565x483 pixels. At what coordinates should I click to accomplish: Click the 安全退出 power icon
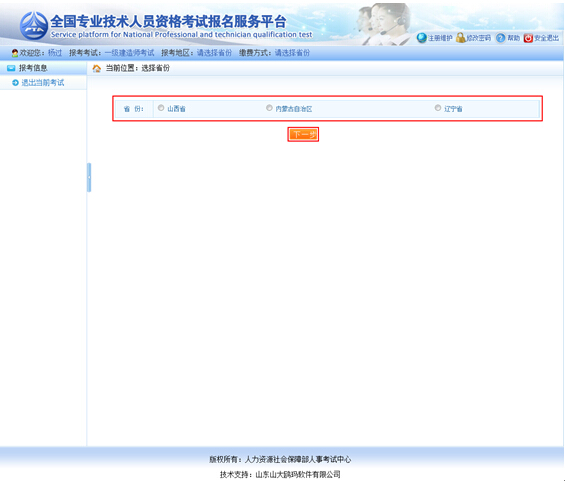tap(528, 38)
